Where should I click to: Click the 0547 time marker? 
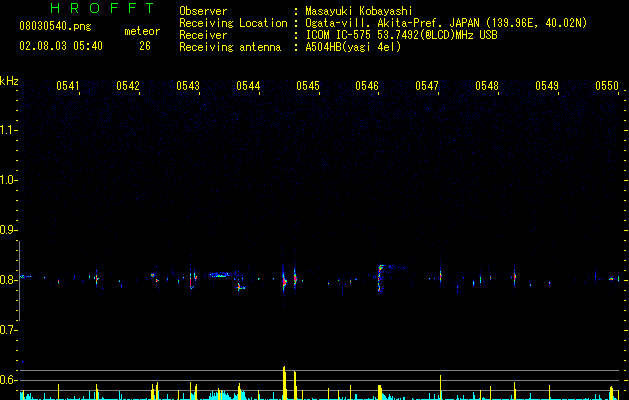[x=427, y=86]
